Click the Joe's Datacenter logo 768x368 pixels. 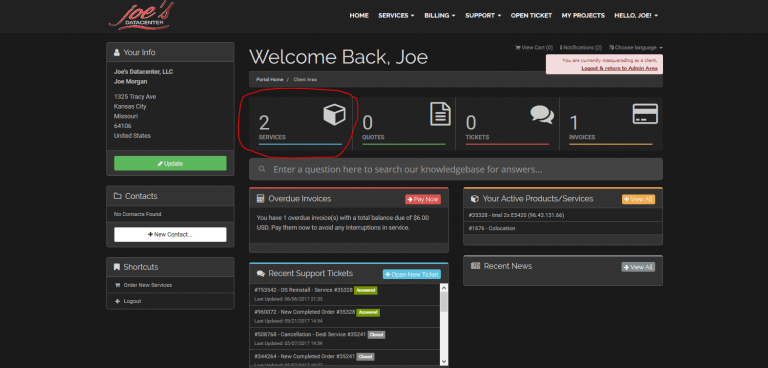click(141, 16)
